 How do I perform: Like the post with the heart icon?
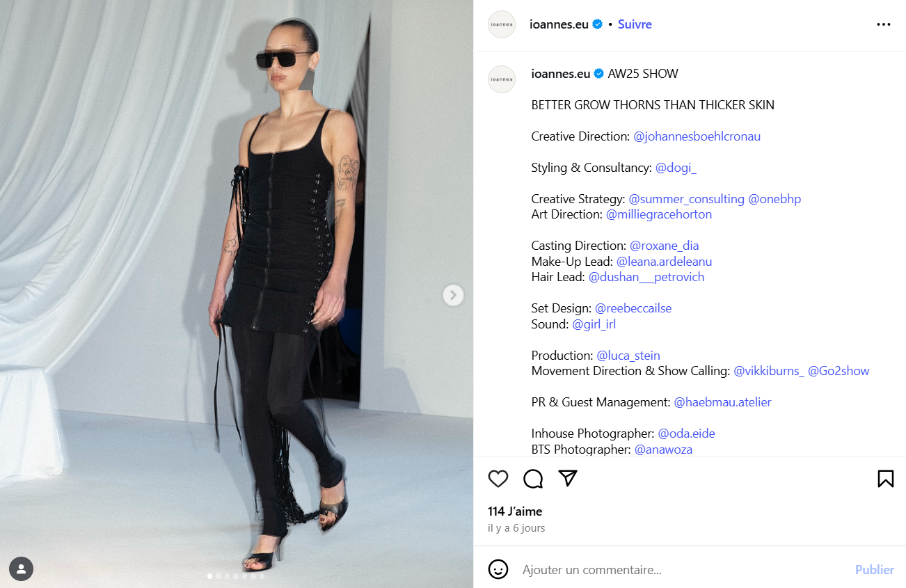[498, 479]
